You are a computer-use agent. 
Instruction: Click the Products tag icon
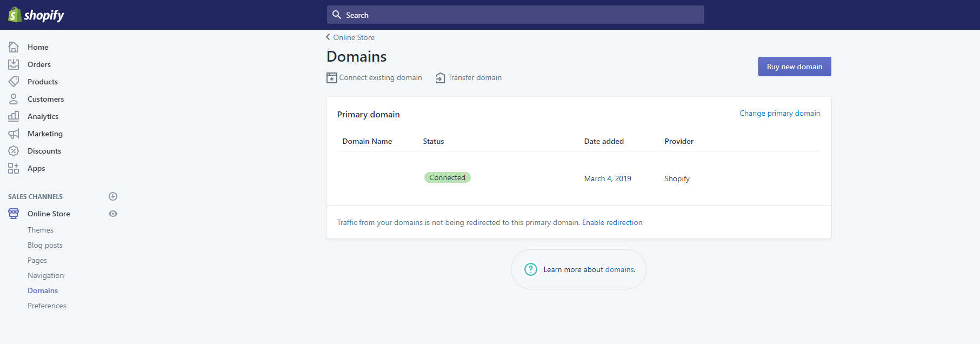click(14, 82)
